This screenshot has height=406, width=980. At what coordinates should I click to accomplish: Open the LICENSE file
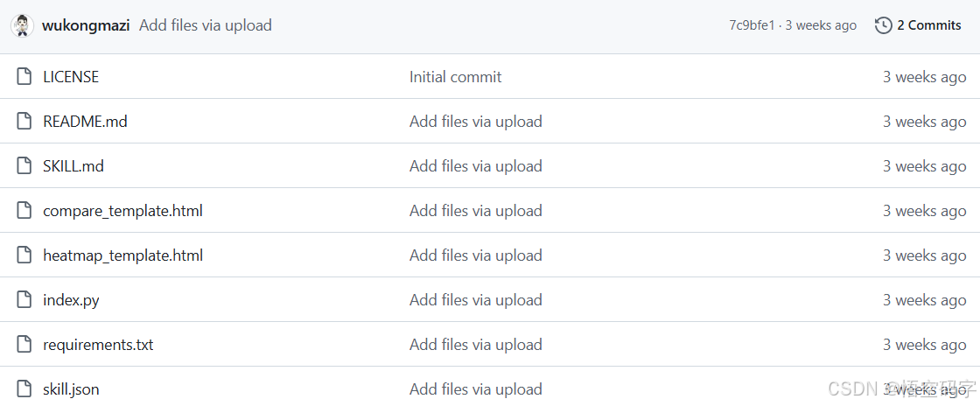[x=71, y=77]
